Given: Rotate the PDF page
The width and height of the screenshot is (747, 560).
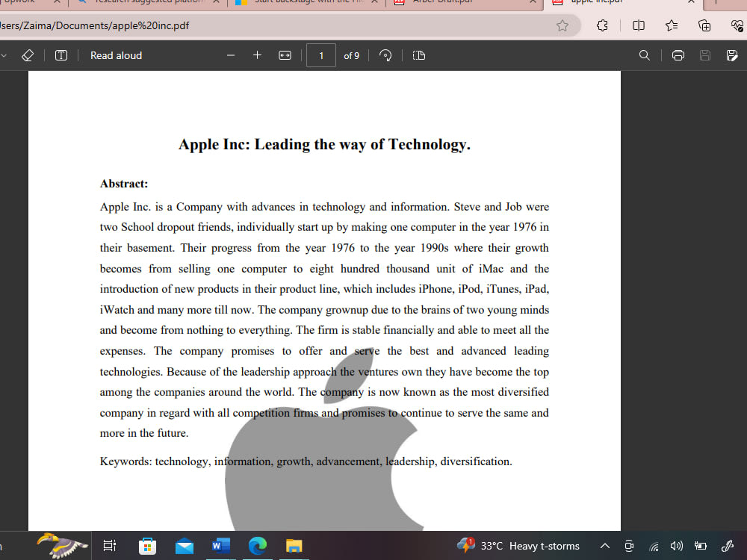Looking at the screenshot, I should click(x=385, y=56).
